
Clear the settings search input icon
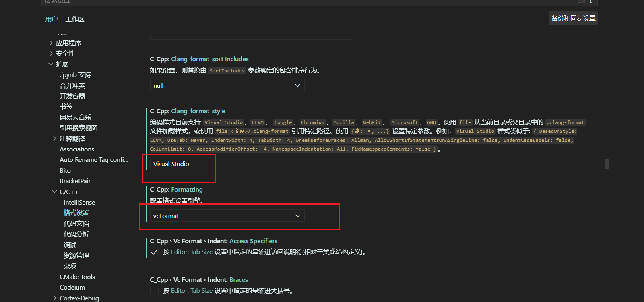coord(581,2)
